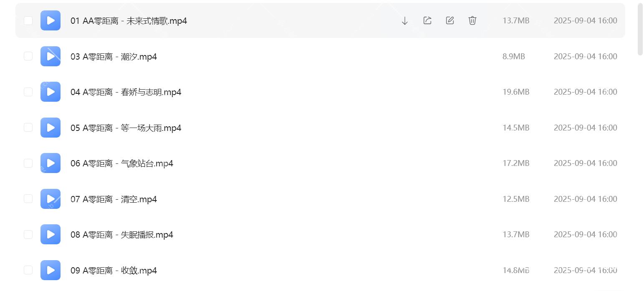Open the file 气象站台.mp4 by its name
Viewport: 644px width, 291px height.
point(122,163)
